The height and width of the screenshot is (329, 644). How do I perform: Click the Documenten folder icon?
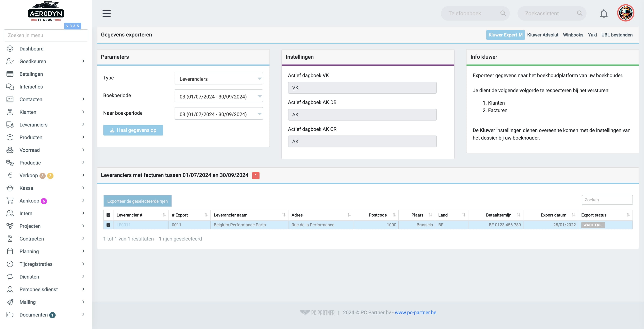10,314
